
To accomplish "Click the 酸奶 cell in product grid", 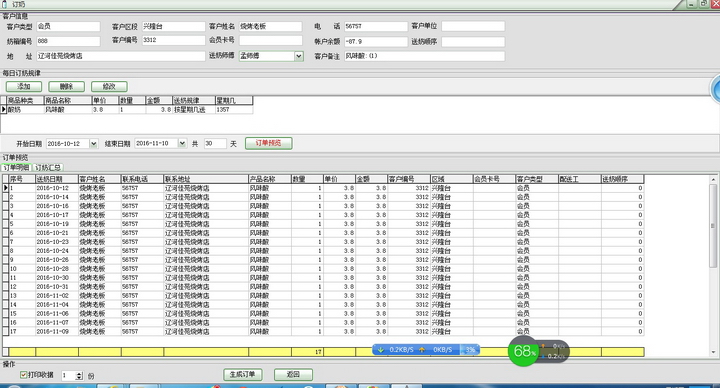I will [25, 110].
